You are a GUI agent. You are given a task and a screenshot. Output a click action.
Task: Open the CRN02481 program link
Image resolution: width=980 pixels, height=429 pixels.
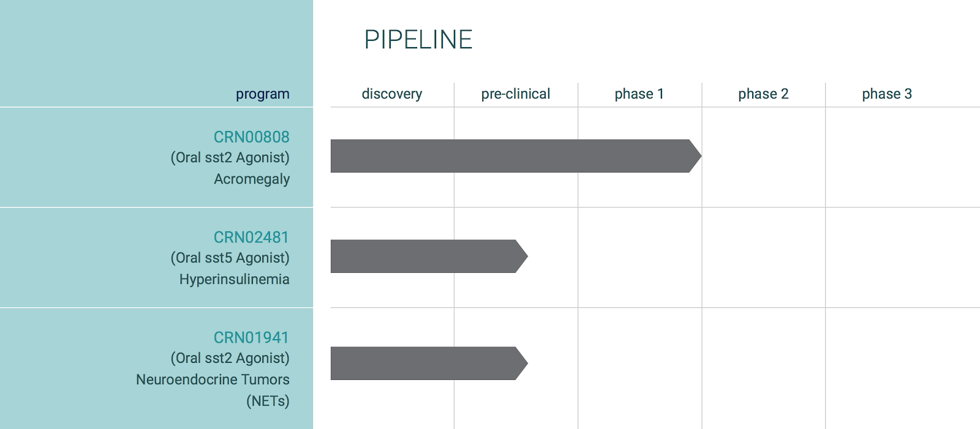(x=251, y=237)
